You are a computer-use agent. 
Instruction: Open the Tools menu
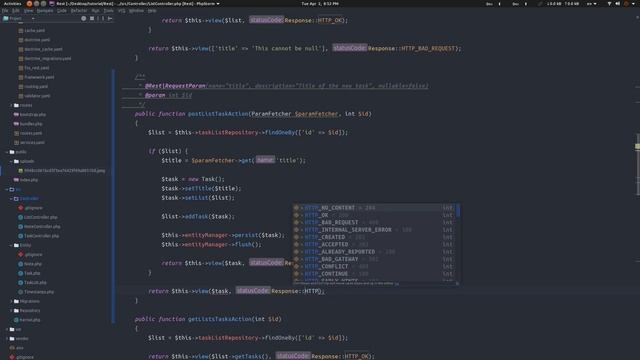click(109, 11)
